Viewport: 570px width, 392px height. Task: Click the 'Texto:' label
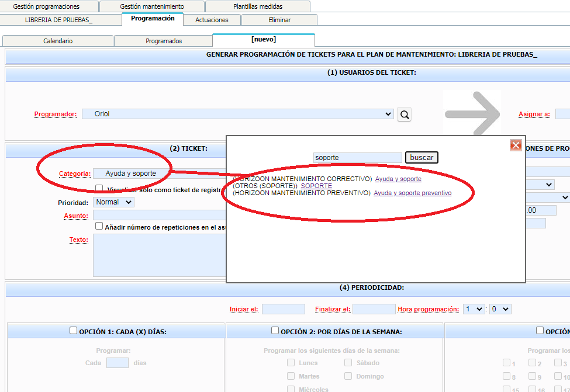pyautogui.click(x=79, y=240)
